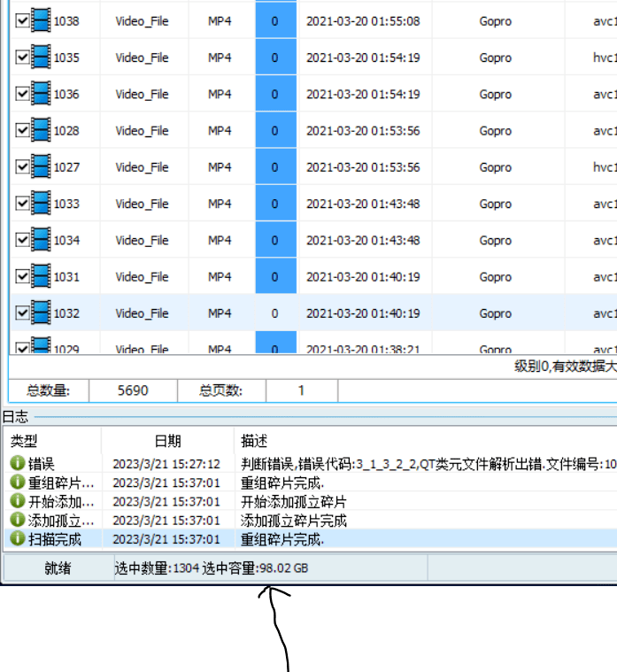617x672 pixels.
Task: Click the film icon next to 1028
Action: 41,130
